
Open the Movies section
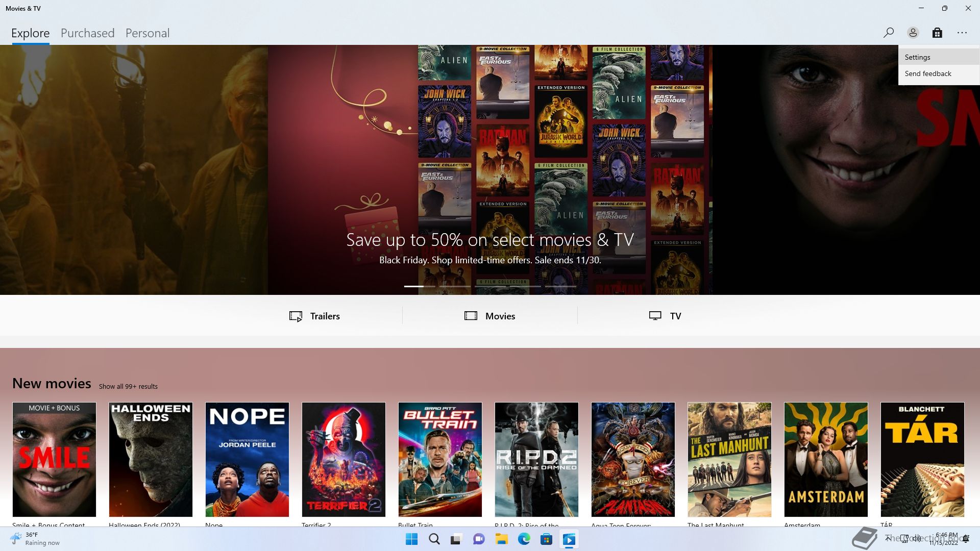coord(489,316)
